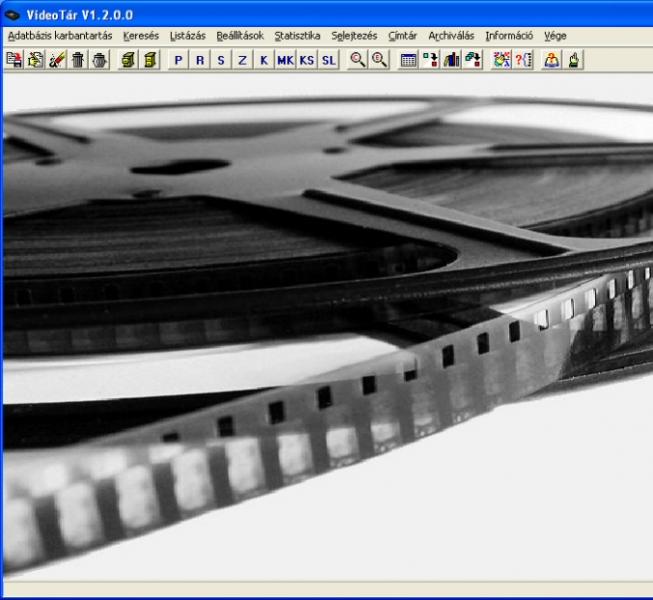Viewport: 653px width, 600px height.
Task: Open the Adatbázis karbantartás menu
Action: [x=59, y=35]
